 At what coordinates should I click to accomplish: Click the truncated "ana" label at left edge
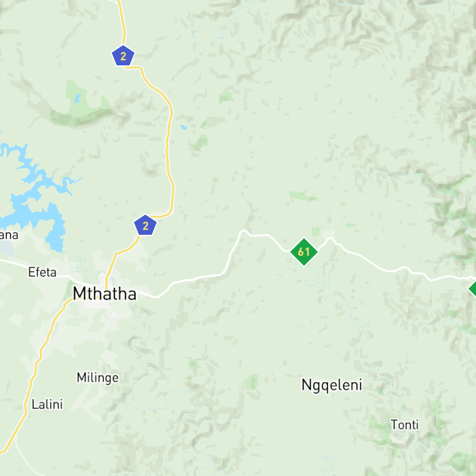[9, 235]
